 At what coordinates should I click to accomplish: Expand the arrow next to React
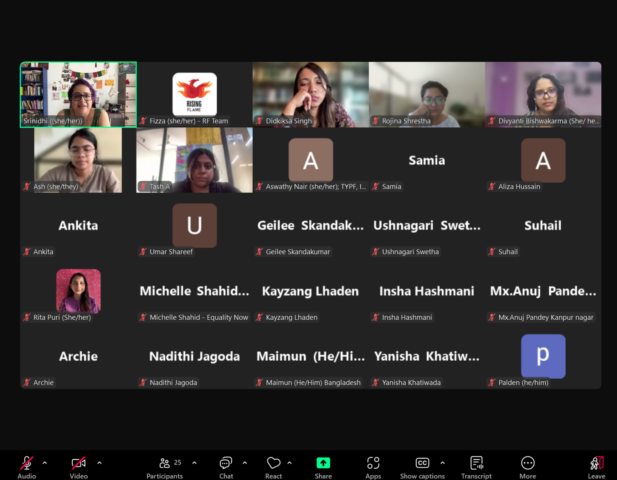pyautogui.click(x=290, y=463)
